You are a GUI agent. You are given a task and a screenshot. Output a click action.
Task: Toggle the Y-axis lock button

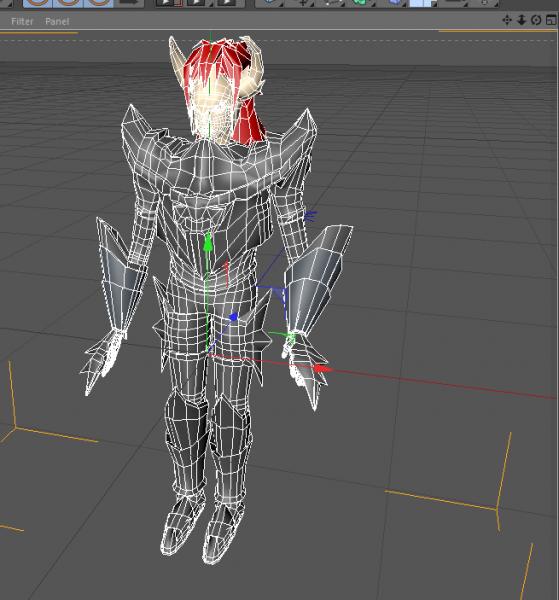click(x=68, y=3)
